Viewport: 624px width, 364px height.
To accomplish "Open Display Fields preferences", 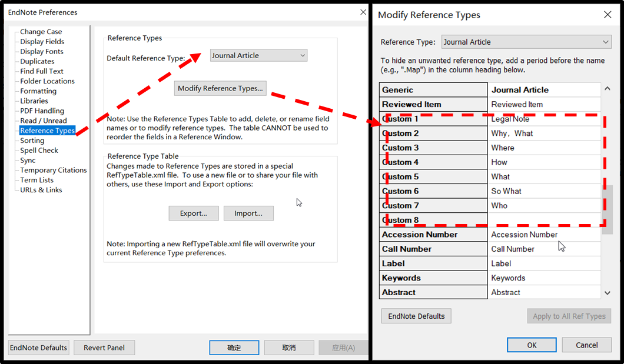I will coord(42,41).
